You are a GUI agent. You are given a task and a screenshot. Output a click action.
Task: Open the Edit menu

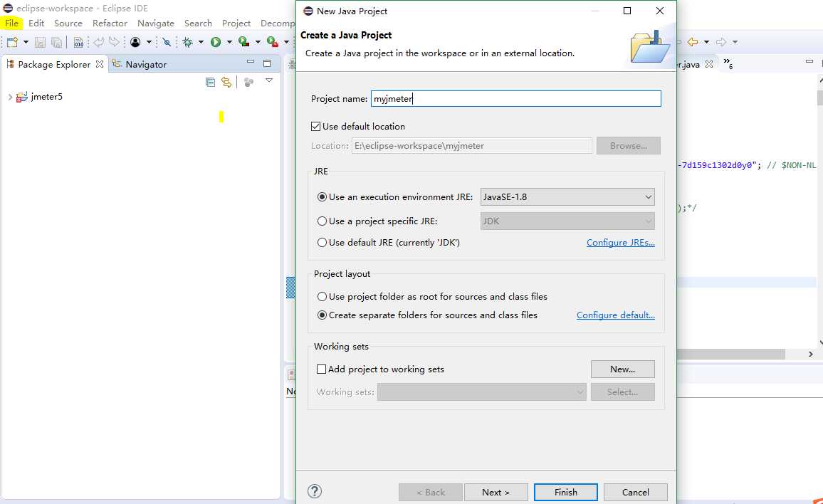coord(36,23)
